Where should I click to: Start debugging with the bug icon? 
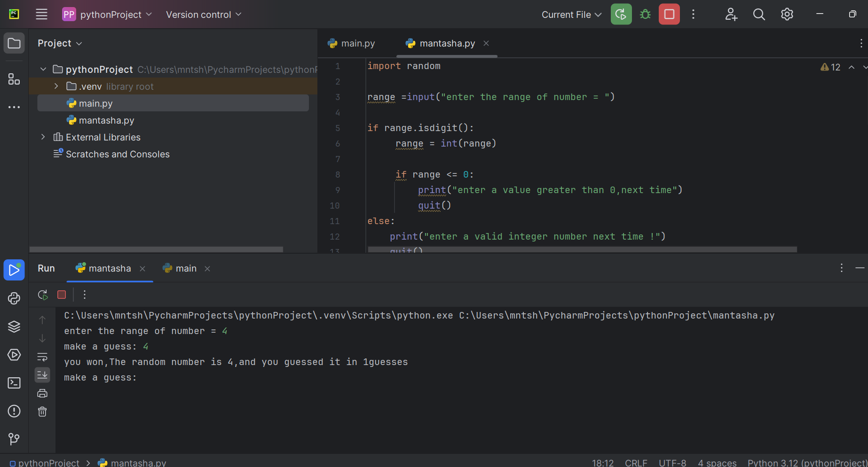click(645, 15)
